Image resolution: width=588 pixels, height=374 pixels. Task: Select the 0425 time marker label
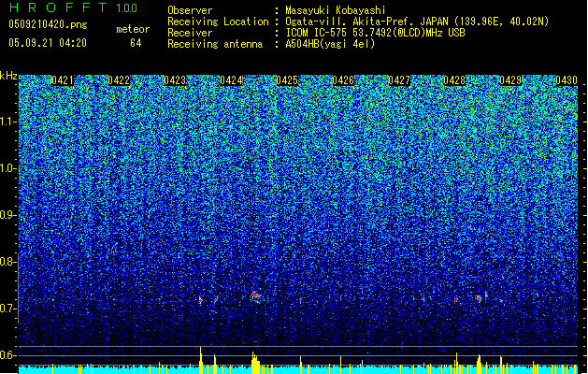click(287, 80)
